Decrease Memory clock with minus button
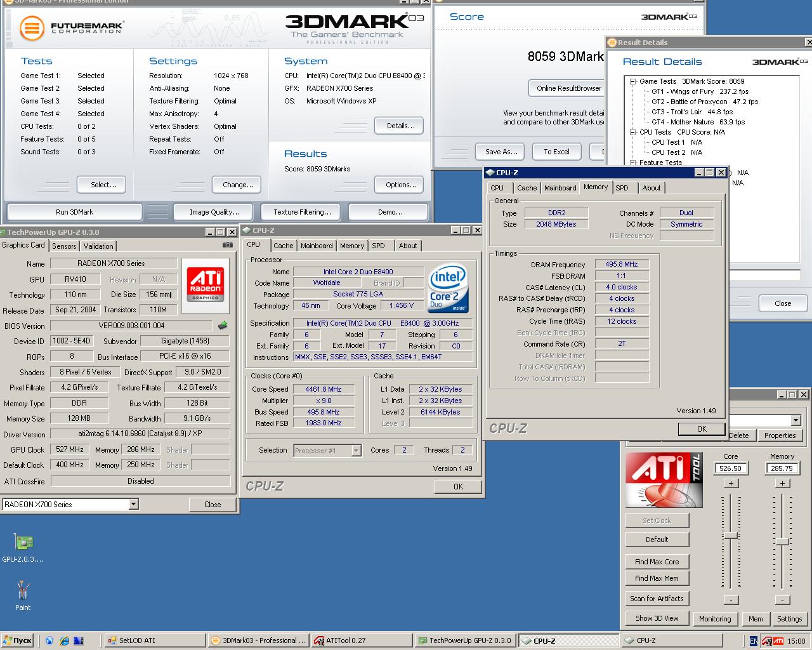Screen dimensions: 812x650 click(x=782, y=600)
